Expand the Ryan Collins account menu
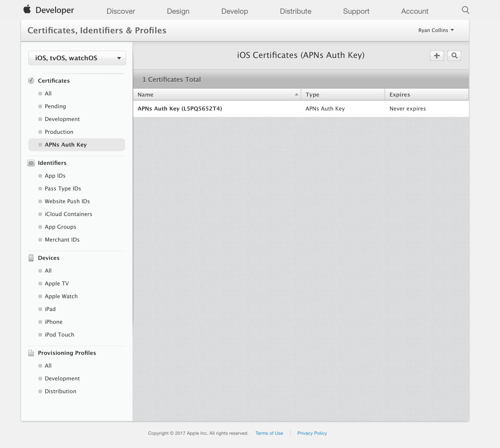Screen dimensions: 500x448 pos(436,30)
